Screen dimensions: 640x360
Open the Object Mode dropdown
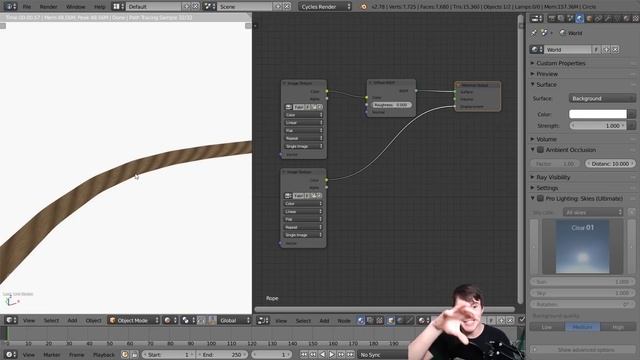tap(133, 320)
